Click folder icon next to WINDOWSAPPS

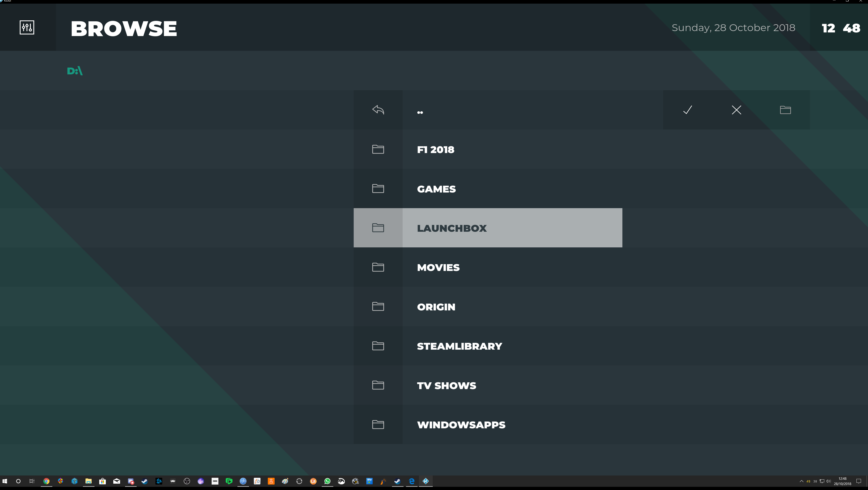[378, 424]
